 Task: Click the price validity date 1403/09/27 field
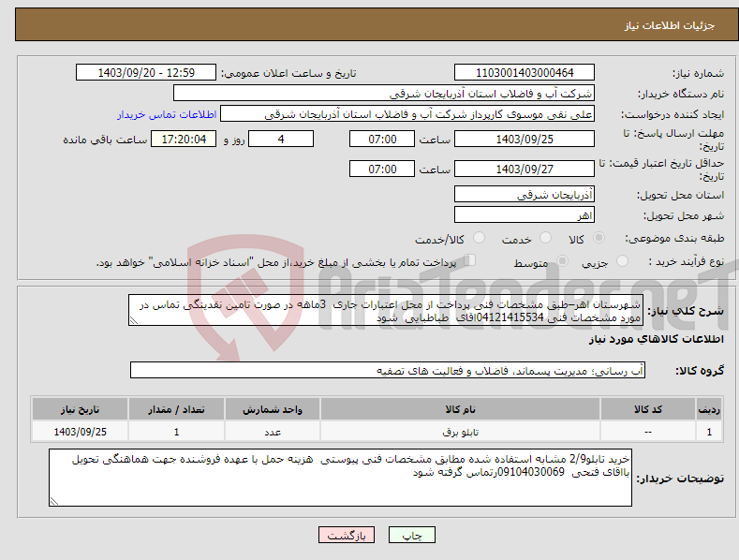pyautogui.click(x=525, y=169)
